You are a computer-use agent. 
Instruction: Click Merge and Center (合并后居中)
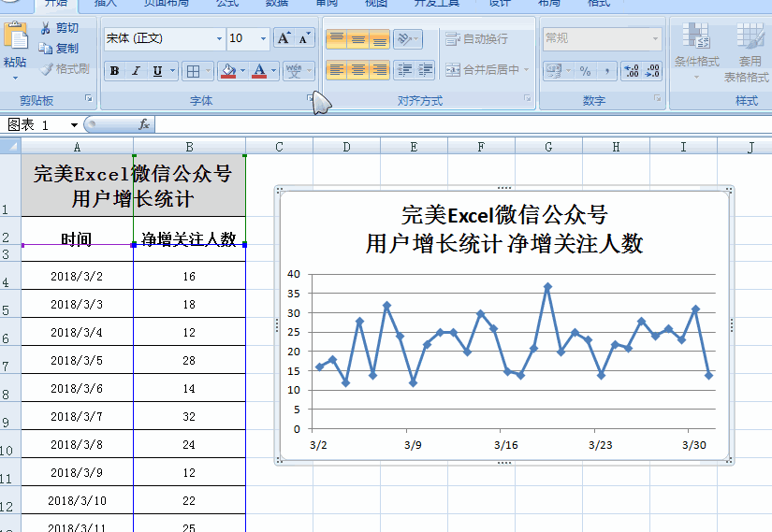(482, 70)
